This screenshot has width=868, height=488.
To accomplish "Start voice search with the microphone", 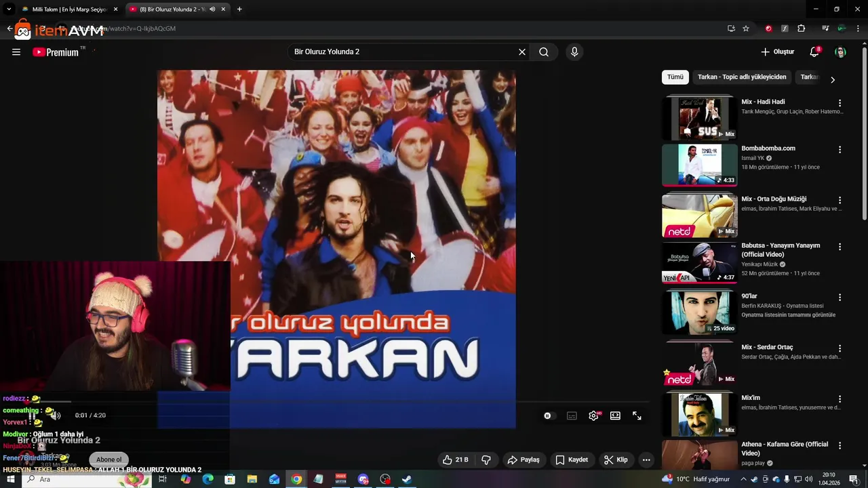I will pos(574,52).
